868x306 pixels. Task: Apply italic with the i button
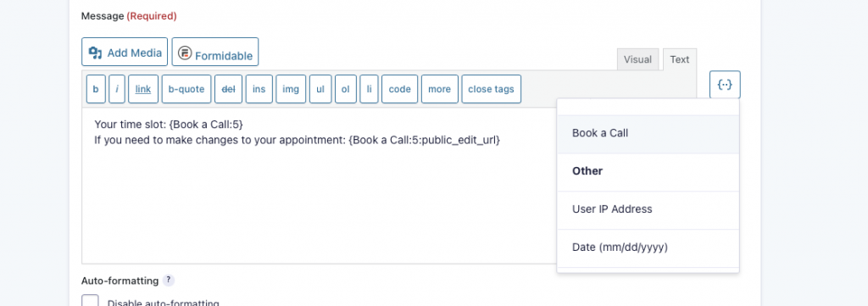click(117, 89)
